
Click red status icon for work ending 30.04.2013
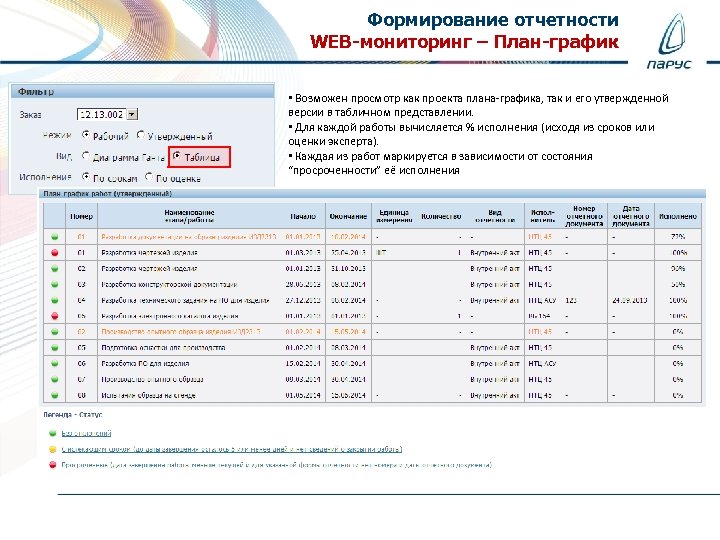(55, 253)
